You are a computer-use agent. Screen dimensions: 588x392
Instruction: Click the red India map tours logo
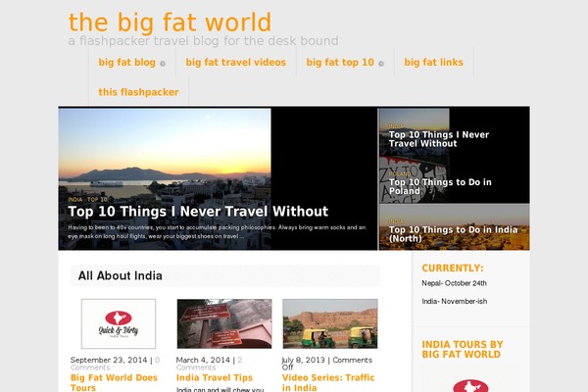[470, 386]
